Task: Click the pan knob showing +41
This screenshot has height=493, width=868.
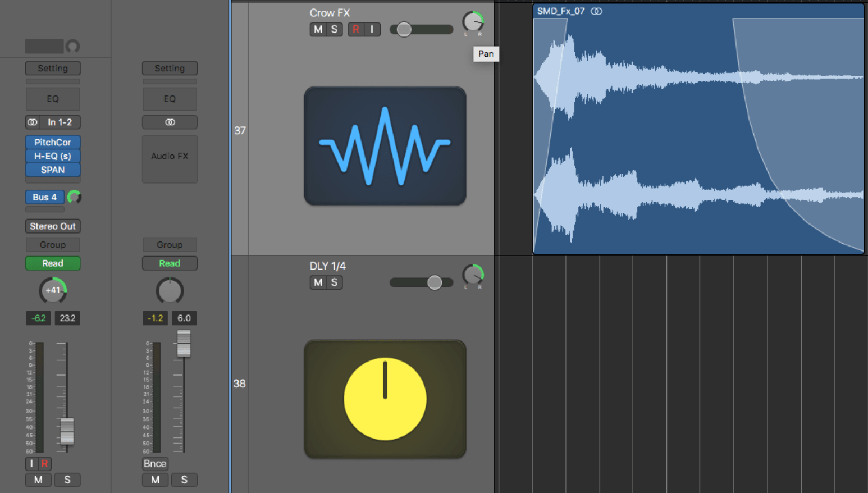Action: coord(53,290)
